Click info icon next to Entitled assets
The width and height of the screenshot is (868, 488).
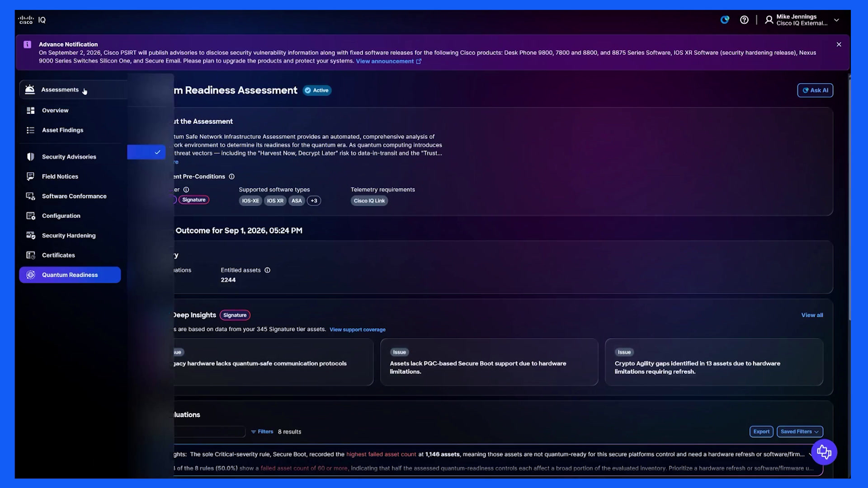267,270
